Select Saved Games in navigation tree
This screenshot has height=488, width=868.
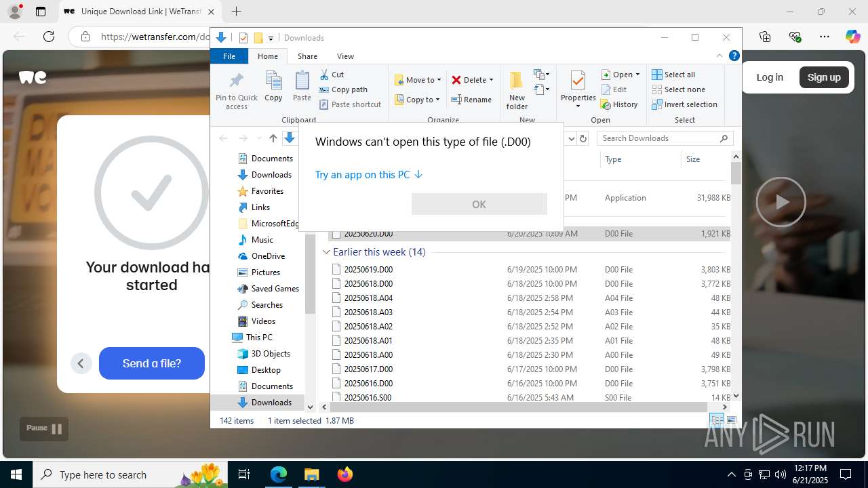(x=274, y=289)
